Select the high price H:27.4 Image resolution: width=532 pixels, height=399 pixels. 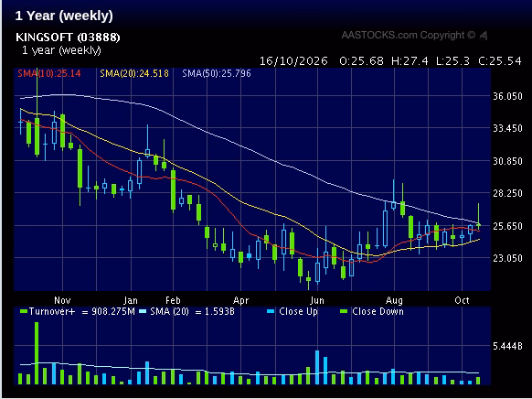pyautogui.click(x=410, y=61)
